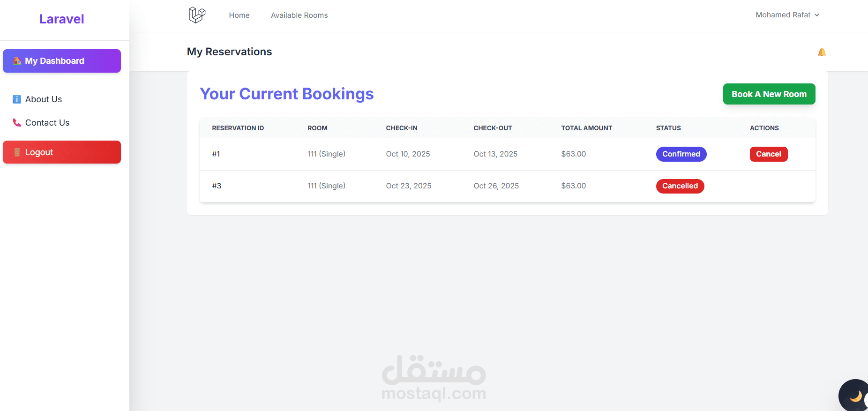Image resolution: width=868 pixels, height=411 pixels.
Task: Click the info icon beside About Us
Action: (x=17, y=99)
